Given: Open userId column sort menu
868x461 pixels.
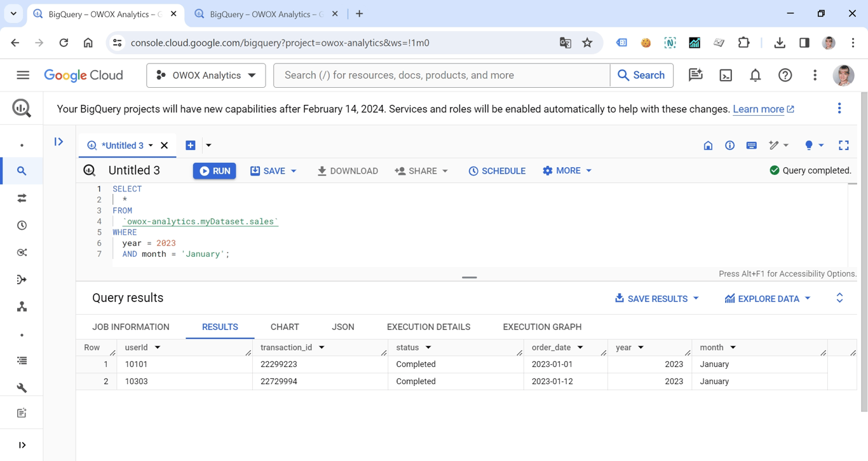Looking at the screenshot, I should [158, 348].
